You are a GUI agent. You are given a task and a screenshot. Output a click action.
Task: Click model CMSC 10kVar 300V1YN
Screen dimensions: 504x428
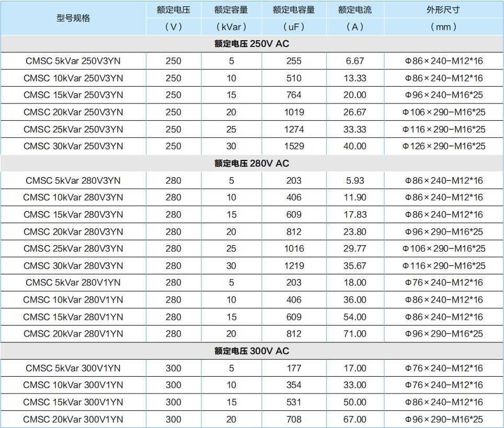click(x=73, y=385)
